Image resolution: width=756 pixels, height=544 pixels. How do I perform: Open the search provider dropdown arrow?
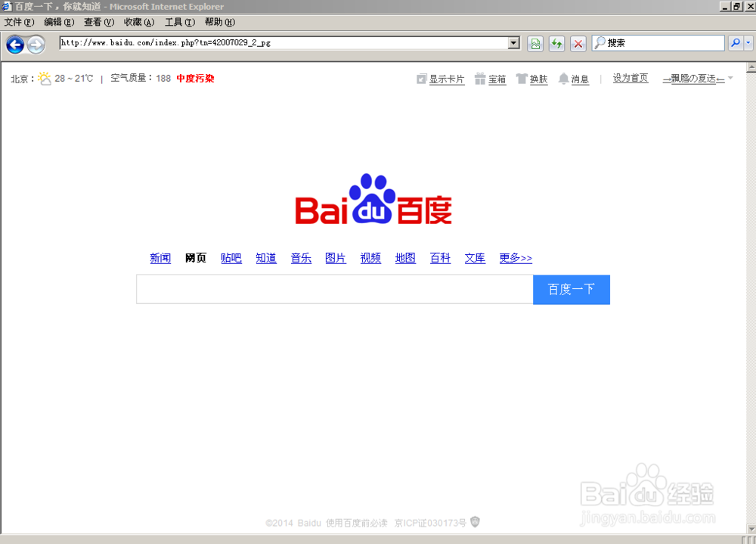point(748,43)
